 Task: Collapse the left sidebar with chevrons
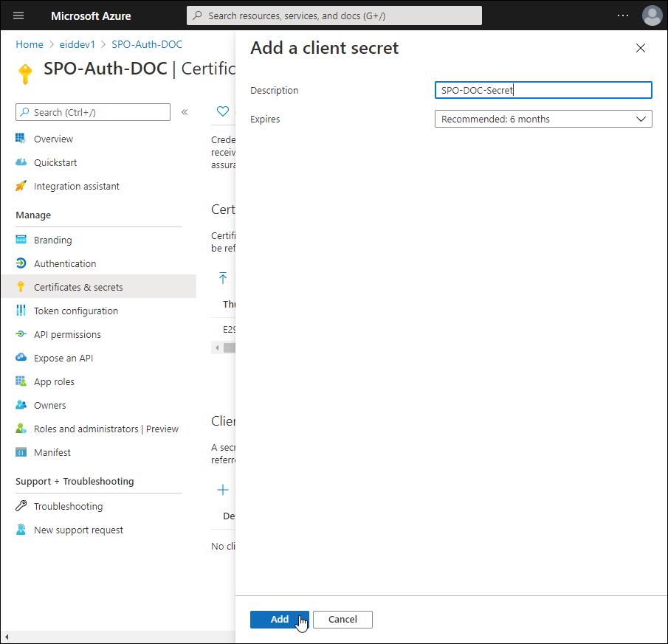185,112
